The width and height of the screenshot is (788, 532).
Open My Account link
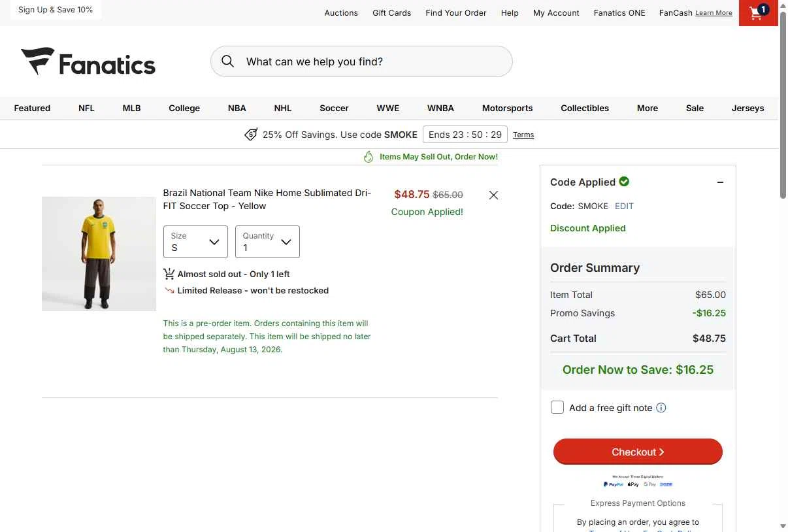coord(556,13)
